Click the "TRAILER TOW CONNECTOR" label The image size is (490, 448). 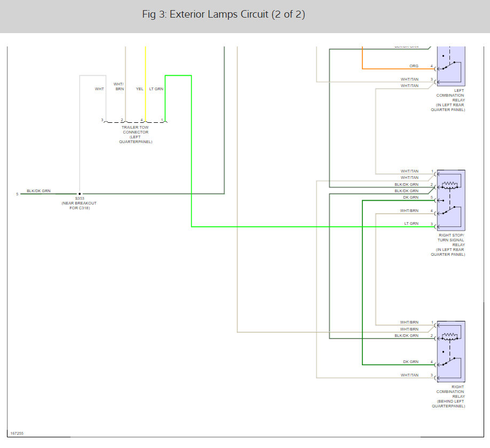[136, 130]
